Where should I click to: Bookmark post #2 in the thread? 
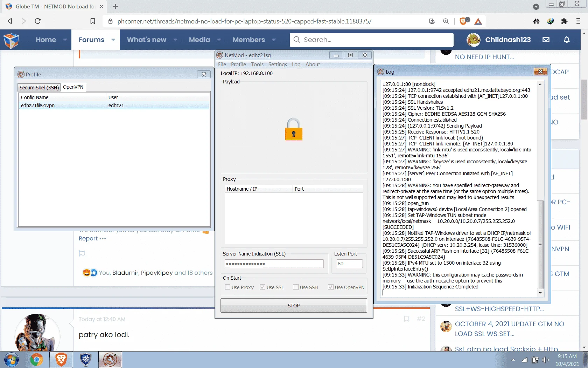coord(406,319)
